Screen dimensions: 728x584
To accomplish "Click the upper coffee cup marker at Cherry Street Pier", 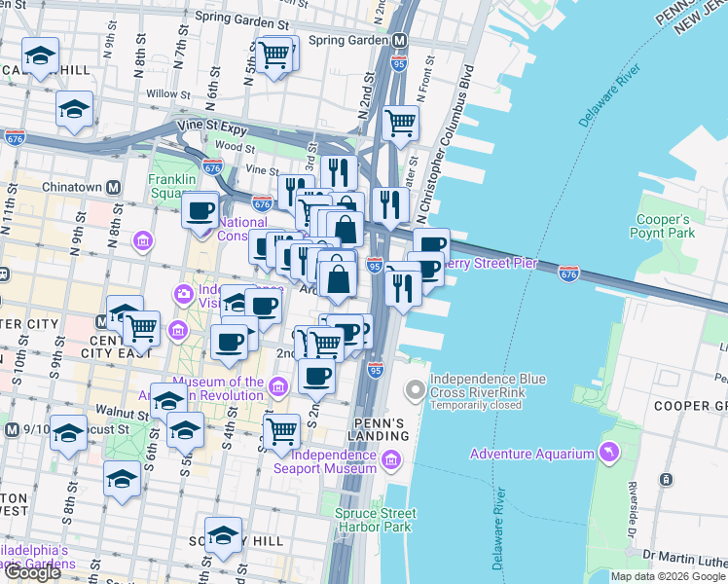I will click(x=433, y=241).
